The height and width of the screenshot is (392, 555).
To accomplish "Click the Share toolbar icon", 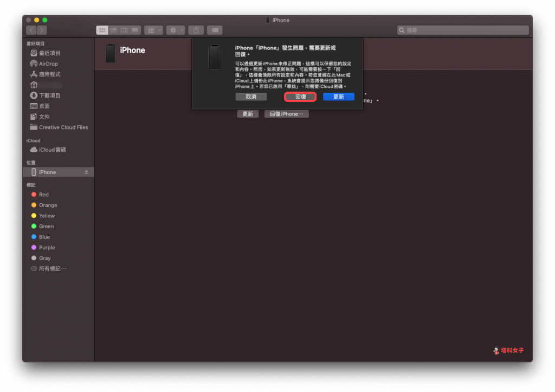I will [x=196, y=30].
